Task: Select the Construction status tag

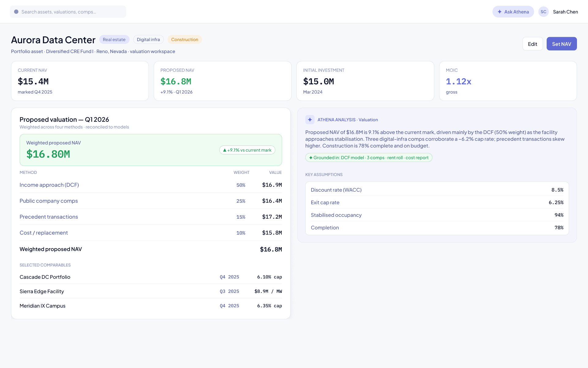Action: tap(185, 40)
